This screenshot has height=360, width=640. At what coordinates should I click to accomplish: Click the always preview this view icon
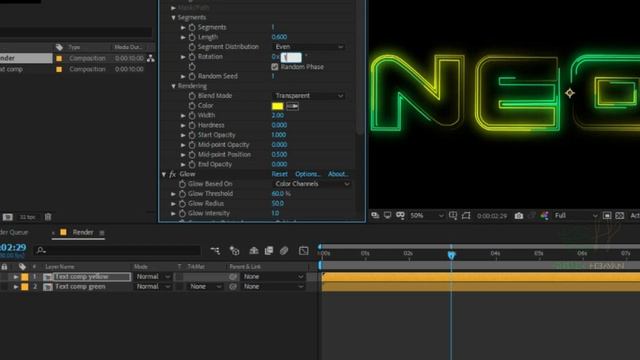click(x=375, y=215)
